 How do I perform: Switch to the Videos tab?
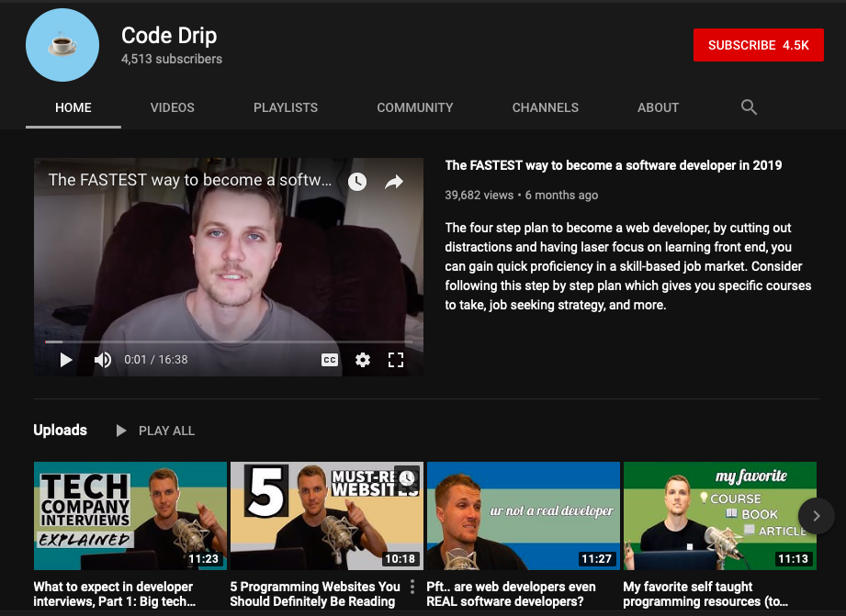click(172, 107)
